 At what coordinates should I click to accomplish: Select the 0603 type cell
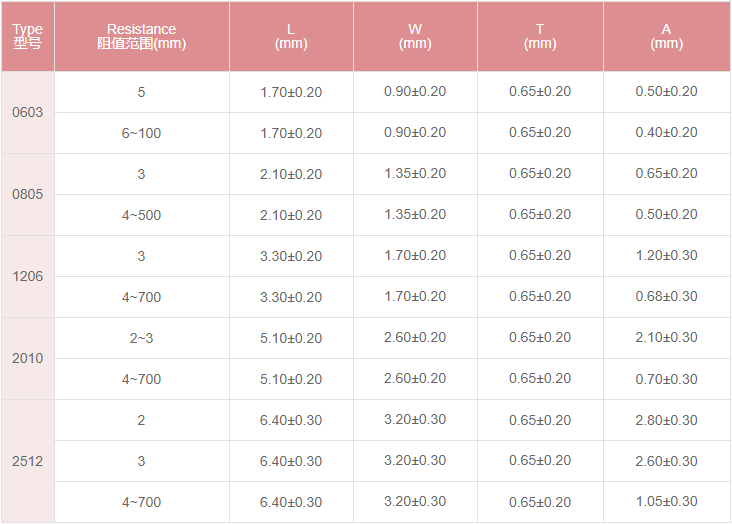tap(28, 113)
